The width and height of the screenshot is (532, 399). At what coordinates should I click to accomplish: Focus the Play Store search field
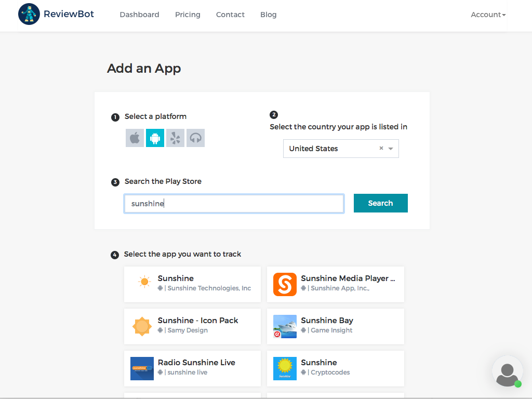[x=234, y=204]
